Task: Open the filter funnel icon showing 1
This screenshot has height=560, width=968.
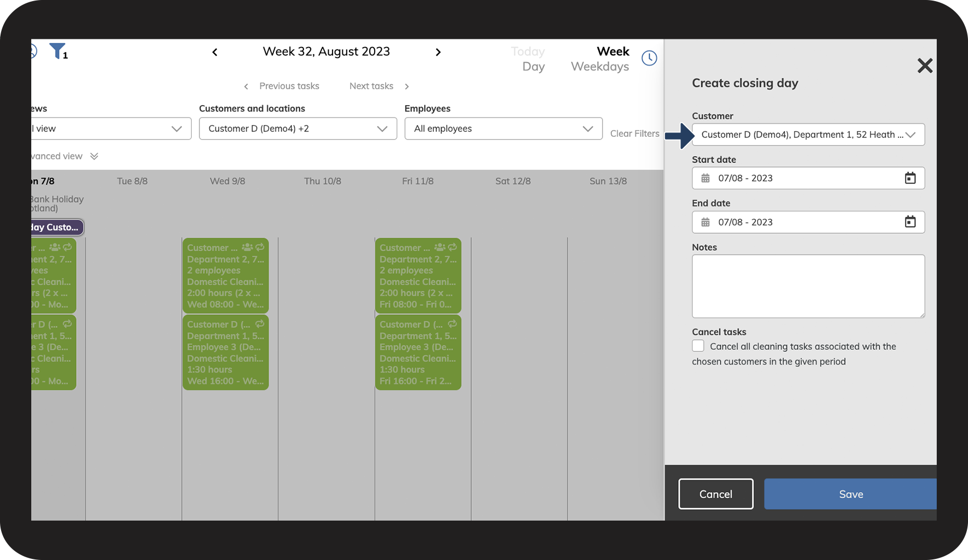Action: pyautogui.click(x=58, y=51)
